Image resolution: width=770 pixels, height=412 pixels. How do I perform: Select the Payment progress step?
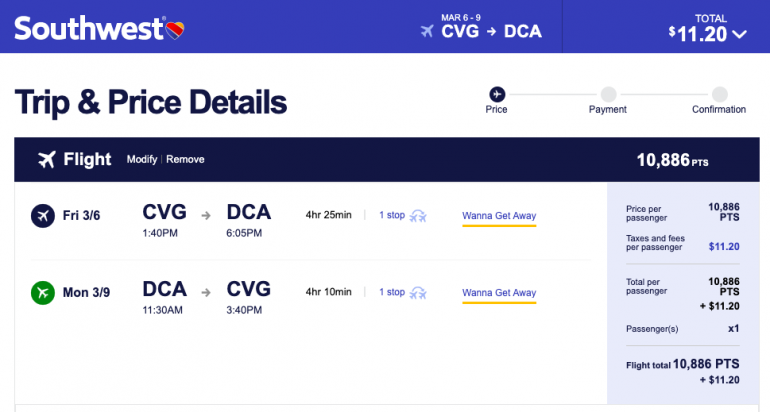tap(608, 93)
